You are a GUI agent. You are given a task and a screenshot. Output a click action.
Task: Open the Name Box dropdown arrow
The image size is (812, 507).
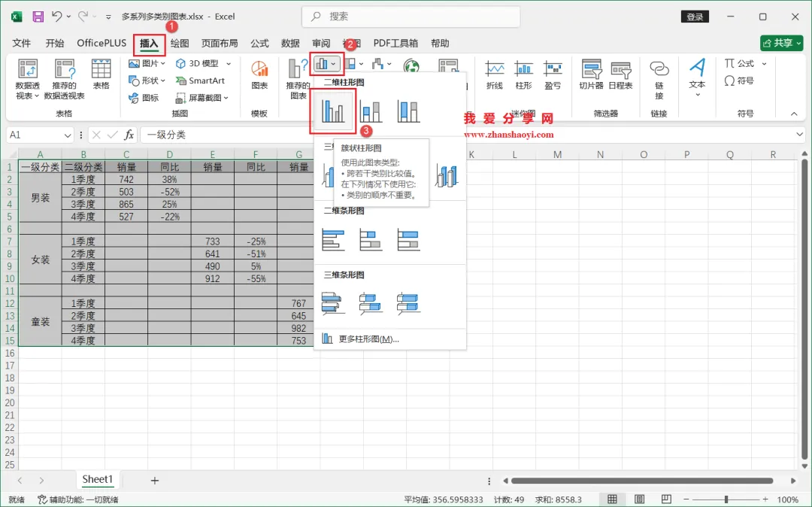[68, 135]
